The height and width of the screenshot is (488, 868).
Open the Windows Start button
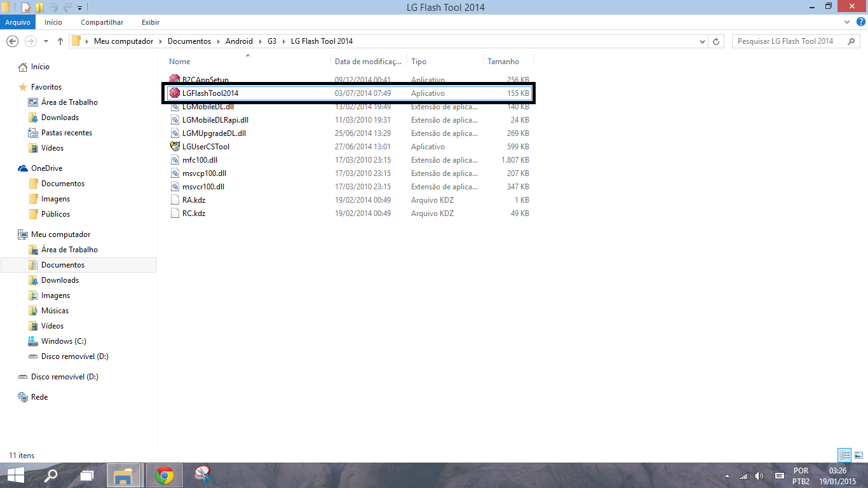click(x=16, y=475)
